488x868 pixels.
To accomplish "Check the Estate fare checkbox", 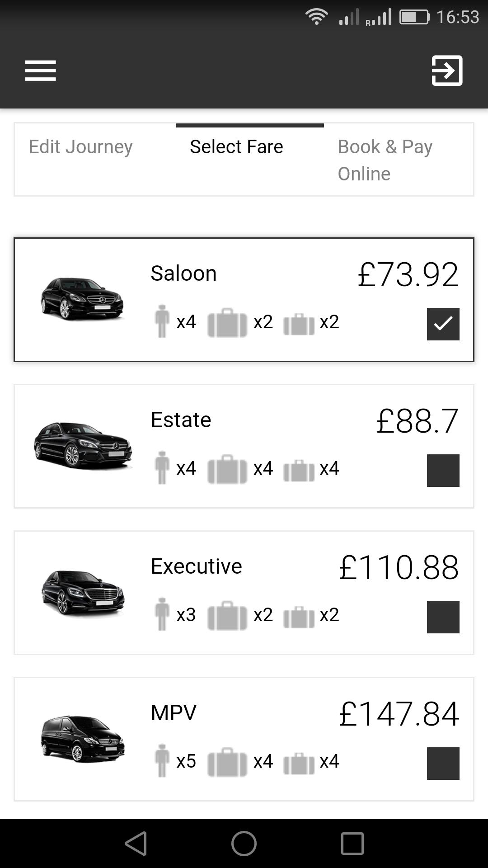I will [x=443, y=471].
